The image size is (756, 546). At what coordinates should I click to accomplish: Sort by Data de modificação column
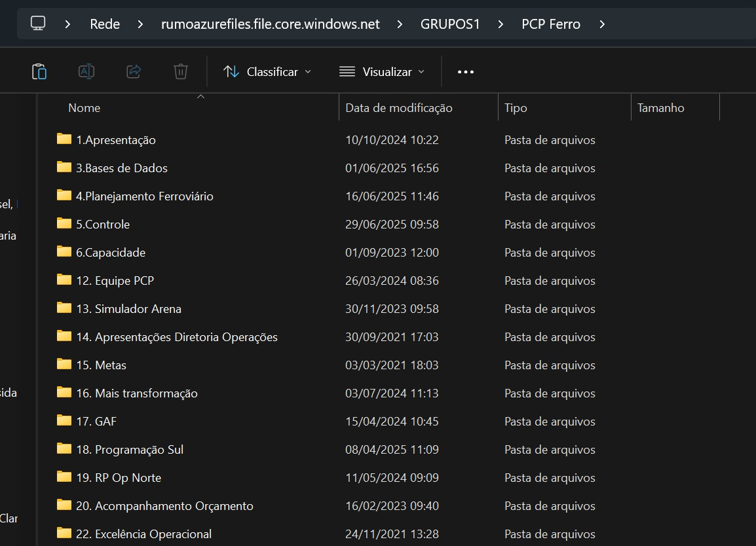pos(398,108)
